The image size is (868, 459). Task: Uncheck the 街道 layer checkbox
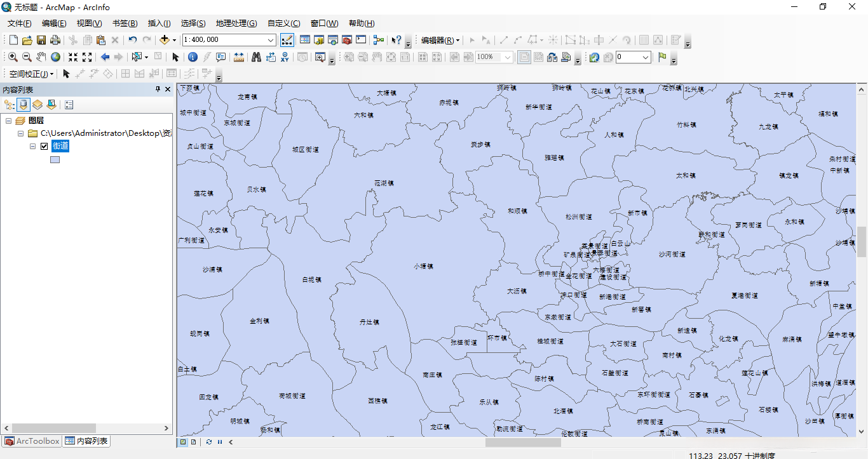click(44, 145)
